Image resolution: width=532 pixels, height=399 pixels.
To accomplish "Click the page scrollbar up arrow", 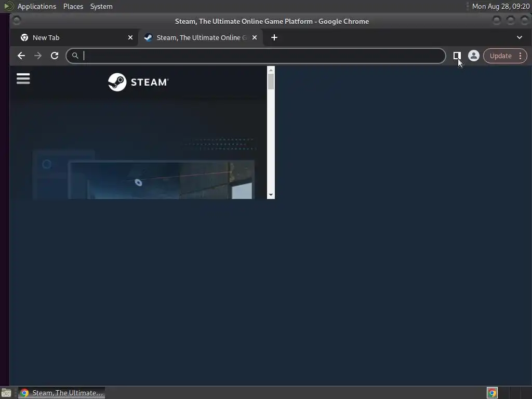I will 271,70.
